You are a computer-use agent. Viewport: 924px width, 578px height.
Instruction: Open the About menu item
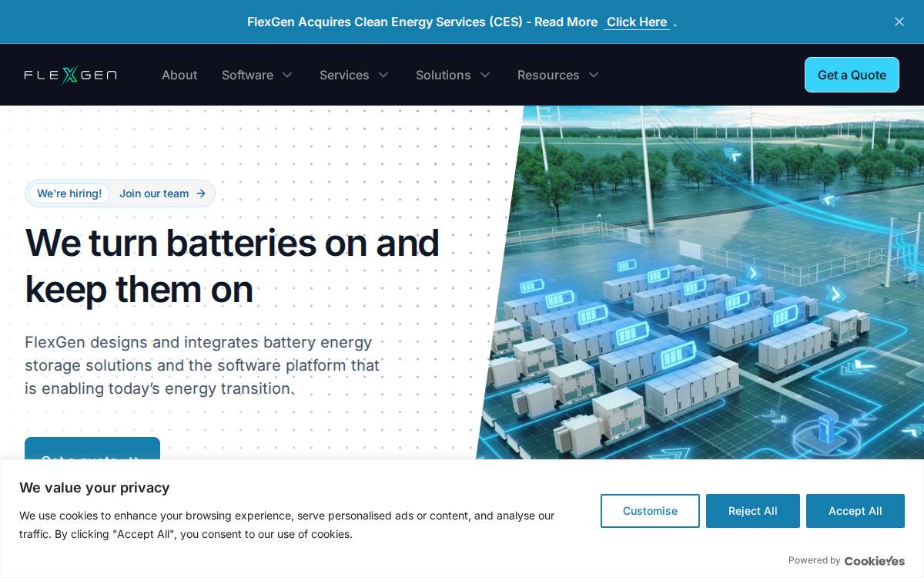[x=179, y=75]
